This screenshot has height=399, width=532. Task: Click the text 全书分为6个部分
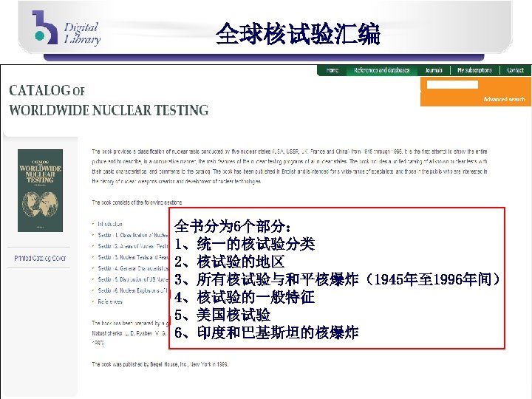(x=233, y=226)
